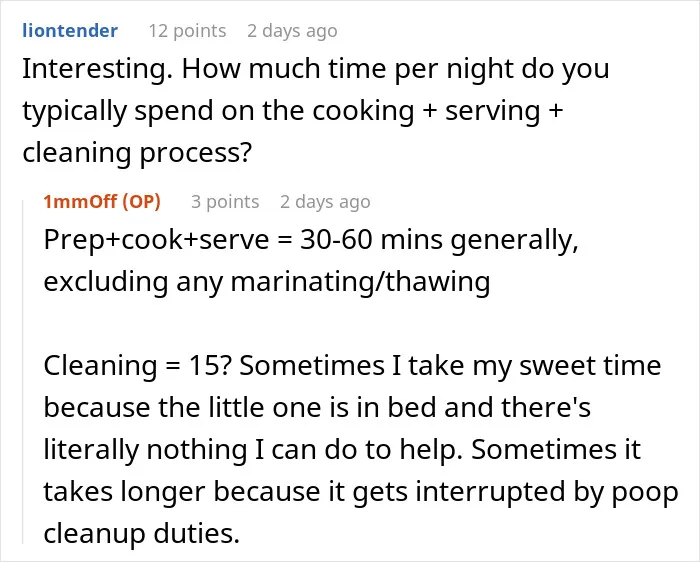Click the 3 points score label
700x562 pixels.
click(x=225, y=202)
